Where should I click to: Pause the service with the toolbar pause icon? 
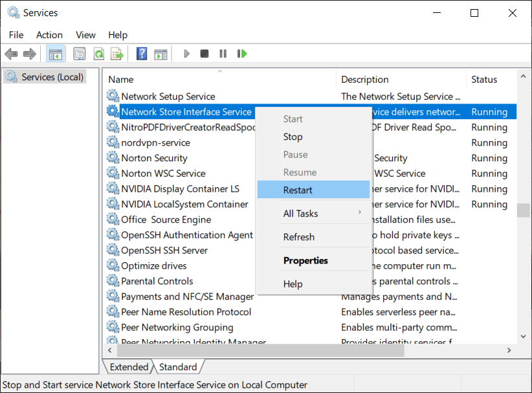(222, 53)
